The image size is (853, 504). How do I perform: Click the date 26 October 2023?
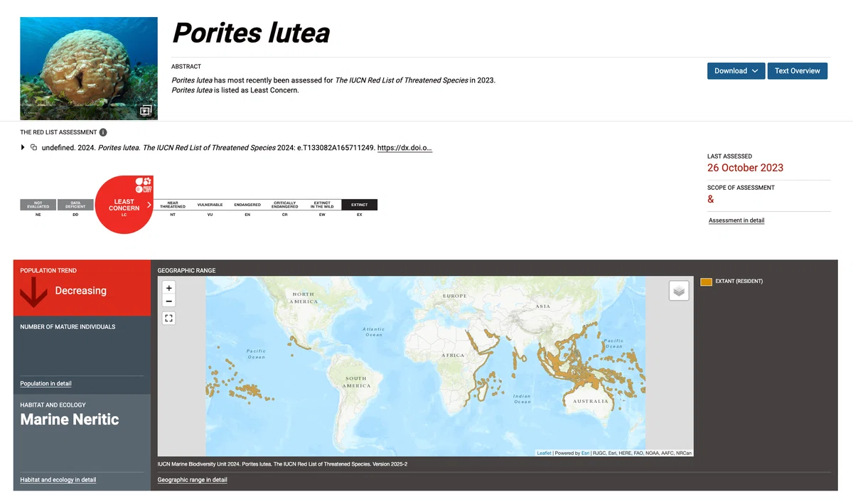[x=745, y=168]
